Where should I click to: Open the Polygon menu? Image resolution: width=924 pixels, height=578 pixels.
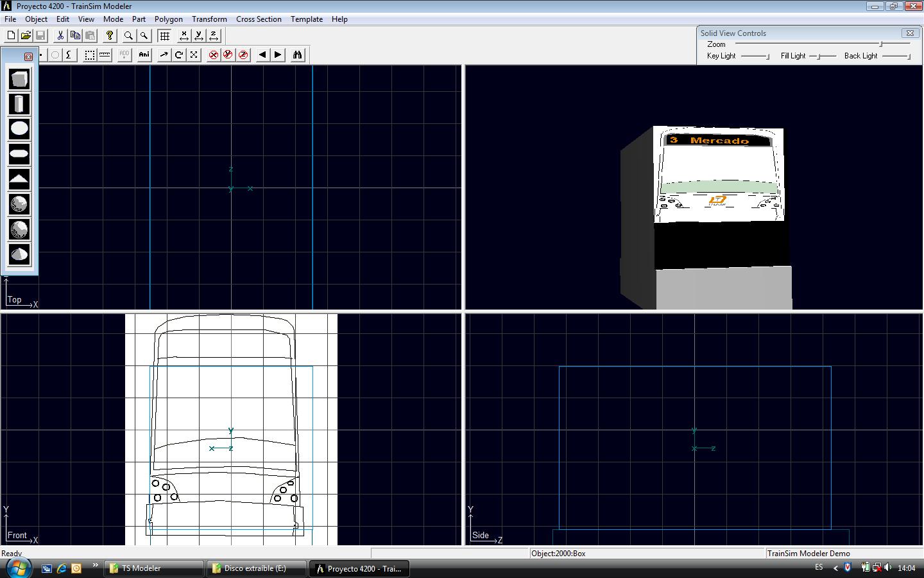(x=168, y=19)
